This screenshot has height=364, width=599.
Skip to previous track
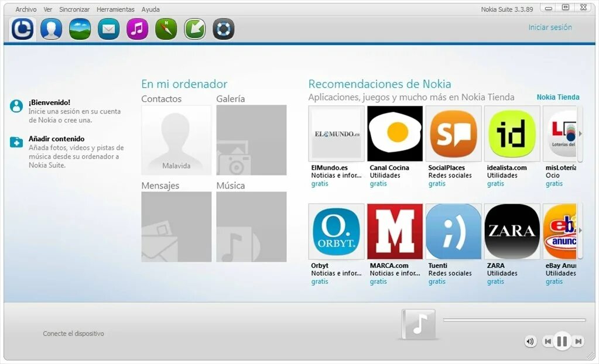[x=548, y=341]
